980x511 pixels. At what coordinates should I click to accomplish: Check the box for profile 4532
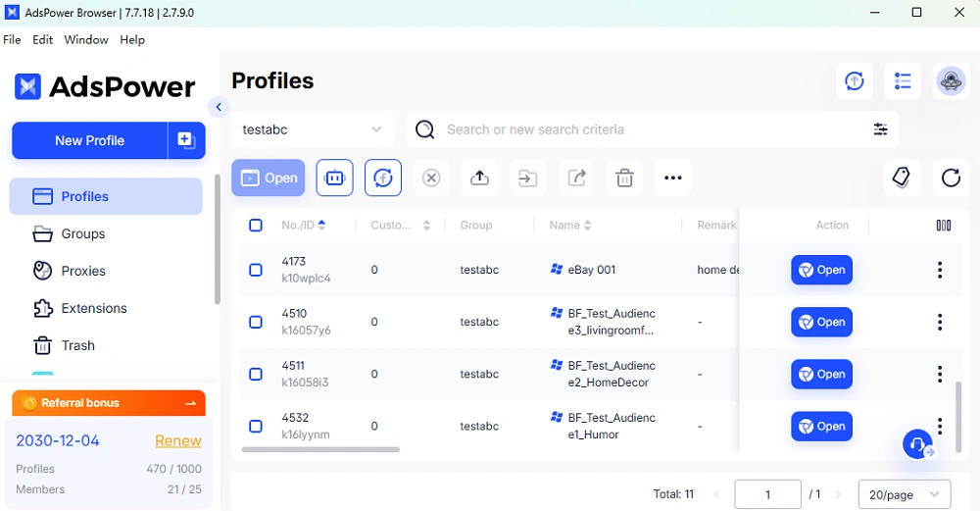(256, 426)
